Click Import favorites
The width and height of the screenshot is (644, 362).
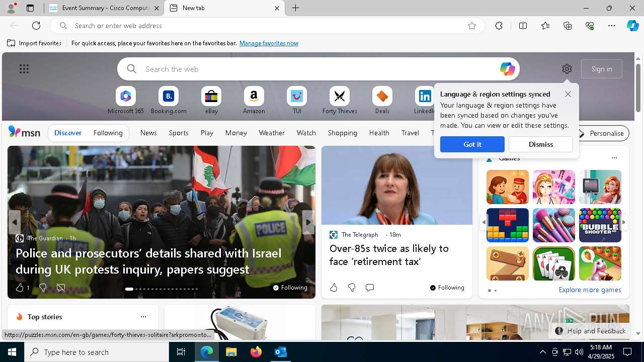tap(34, 43)
